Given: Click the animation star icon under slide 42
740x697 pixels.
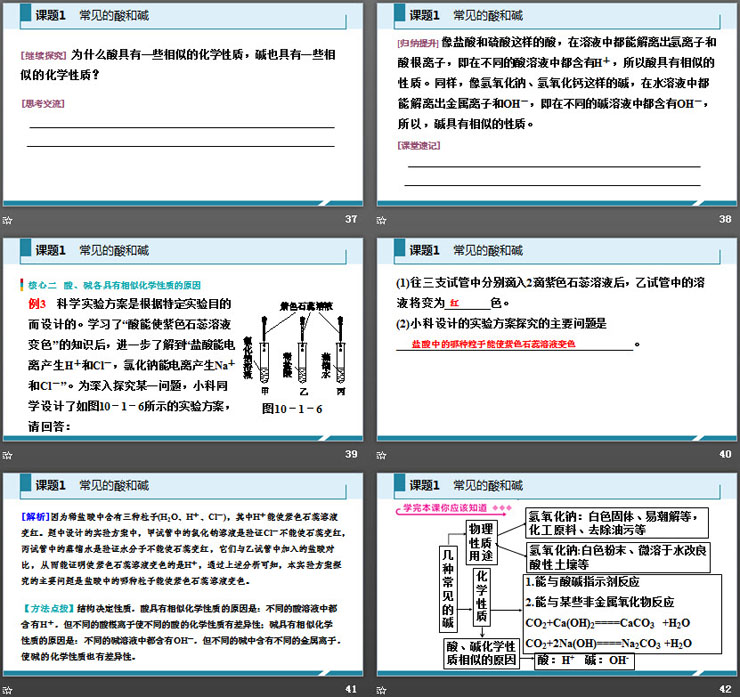Looking at the screenshot, I should click(382, 689).
